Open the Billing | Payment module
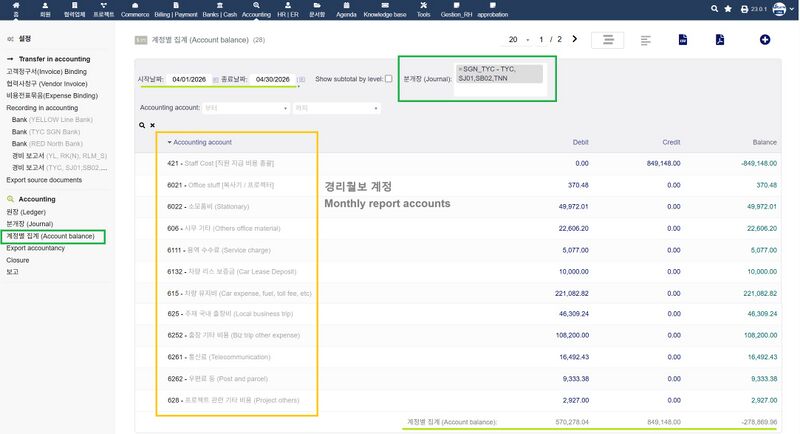Viewport: 800px width, 434px height. tap(176, 10)
